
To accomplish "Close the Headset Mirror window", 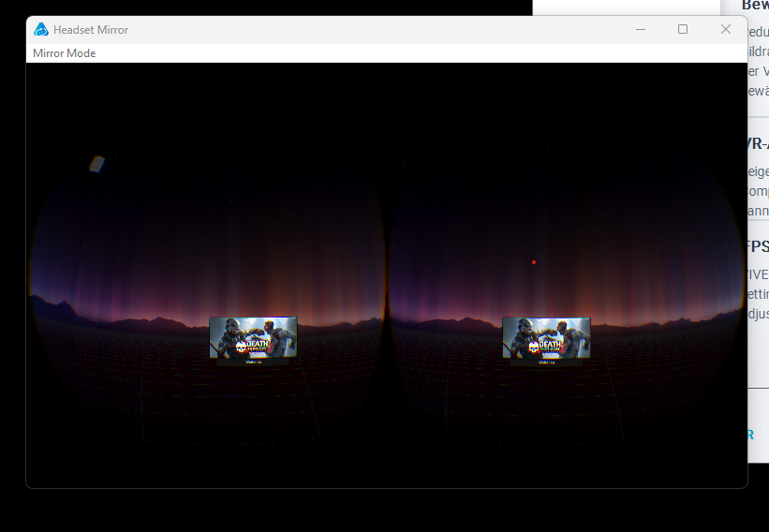I will 726,29.
